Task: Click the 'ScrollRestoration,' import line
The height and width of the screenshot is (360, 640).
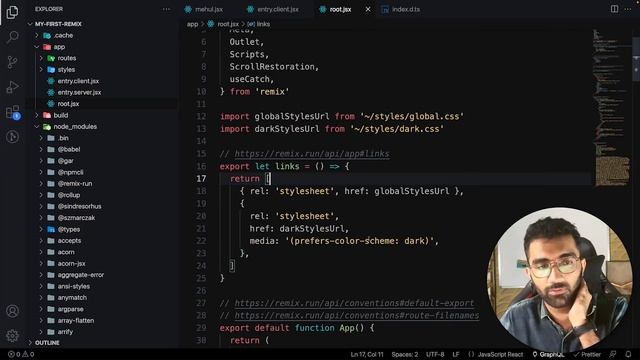Action: coord(274,67)
